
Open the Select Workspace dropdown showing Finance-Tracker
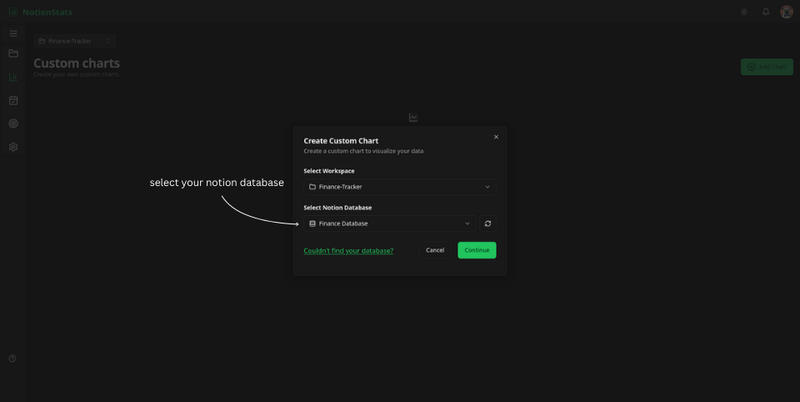(399, 187)
